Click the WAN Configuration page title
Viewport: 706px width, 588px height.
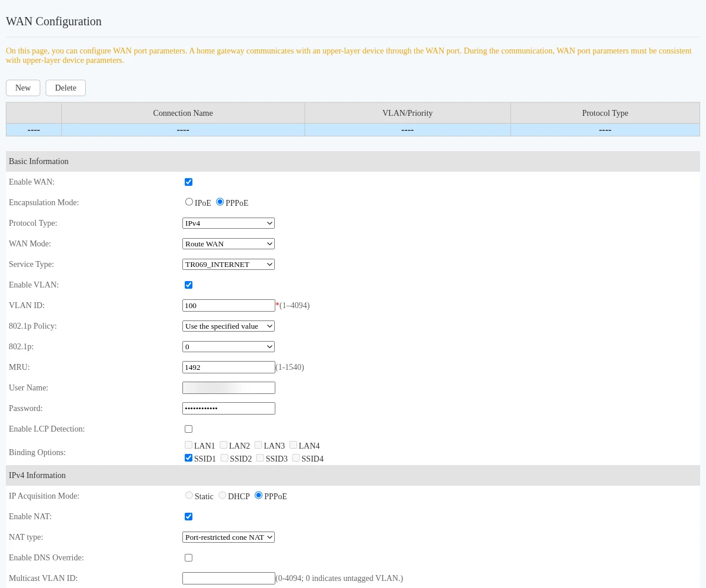(x=54, y=22)
